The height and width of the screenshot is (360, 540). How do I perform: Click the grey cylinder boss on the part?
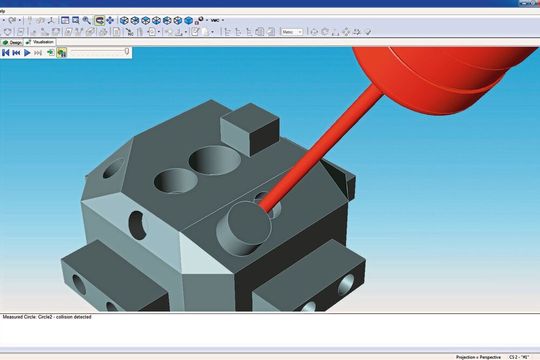[243, 228]
